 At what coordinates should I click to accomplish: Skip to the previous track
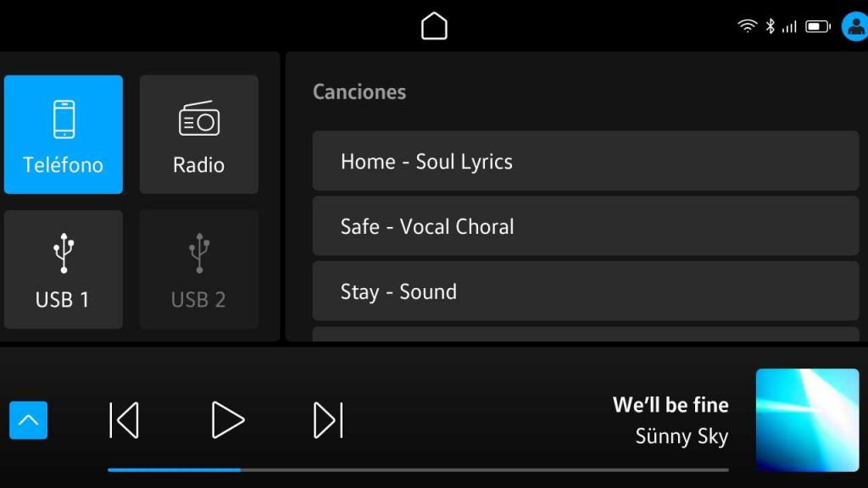tap(124, 420)
